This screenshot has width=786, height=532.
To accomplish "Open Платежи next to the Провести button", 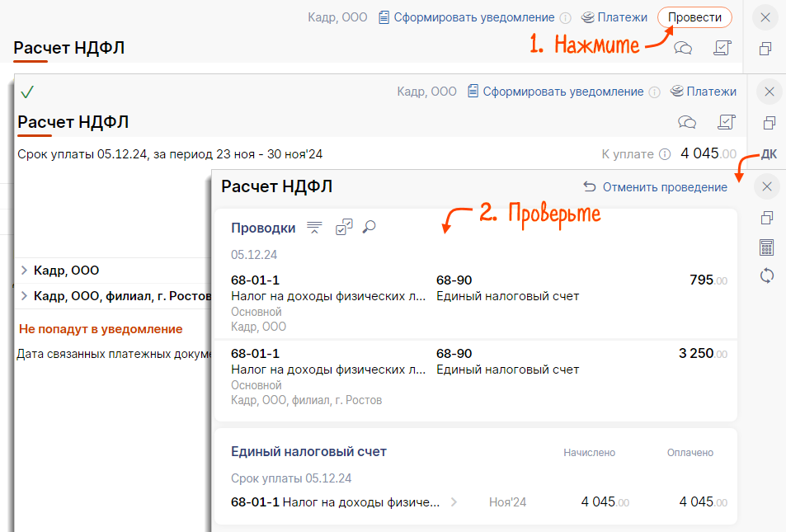I will pyautogui.click(x=614, y=17).
